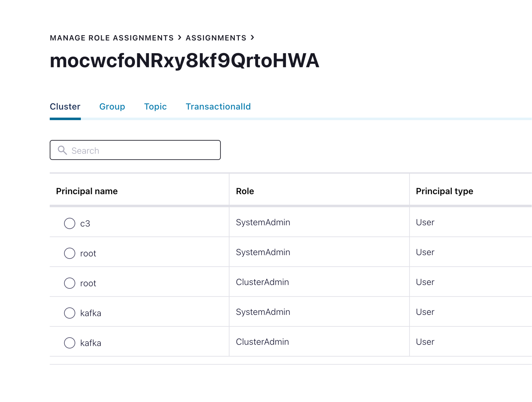Open the Topic tab

coord(155,106)
